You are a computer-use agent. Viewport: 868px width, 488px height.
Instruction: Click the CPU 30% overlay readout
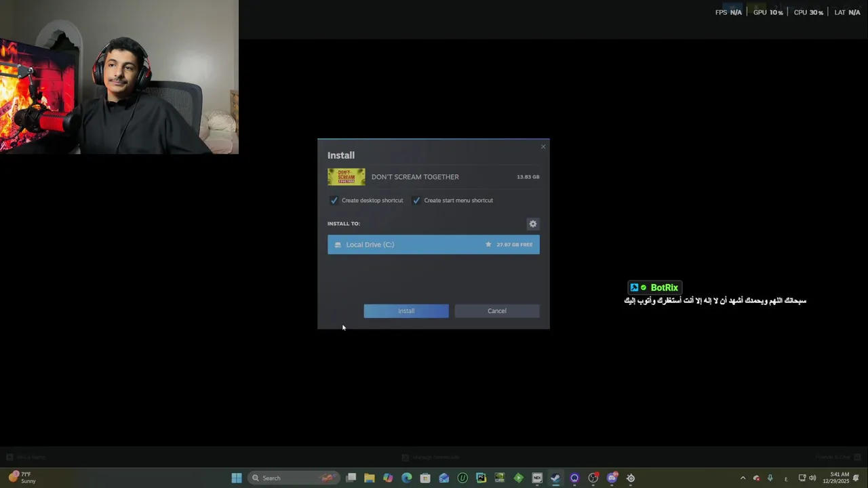point(808,12)
